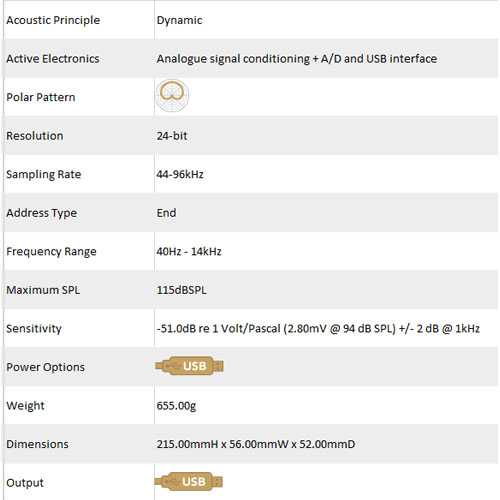Click the 44-96kHz sampling rate value
This screenshot has height=500, width=500.
point(180,174)
